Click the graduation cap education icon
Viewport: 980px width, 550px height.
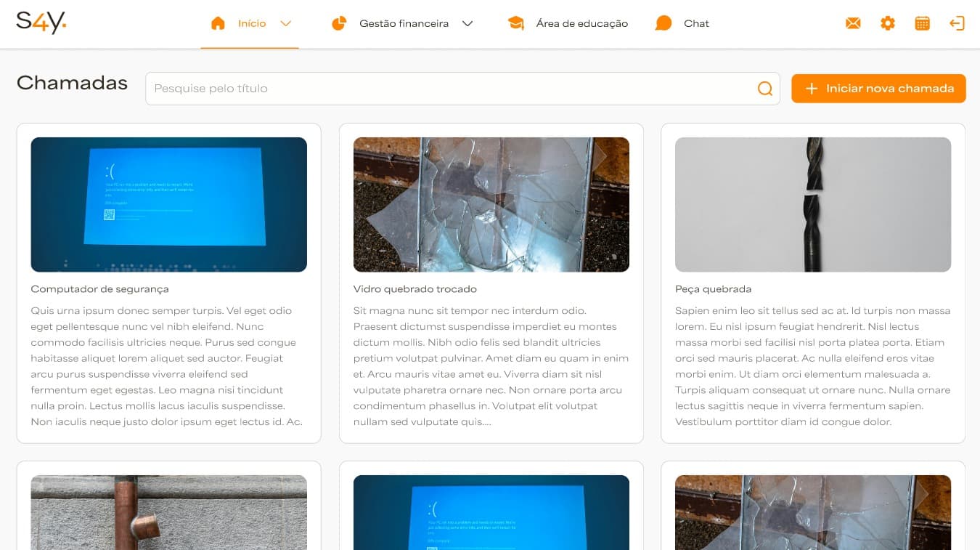516,23
